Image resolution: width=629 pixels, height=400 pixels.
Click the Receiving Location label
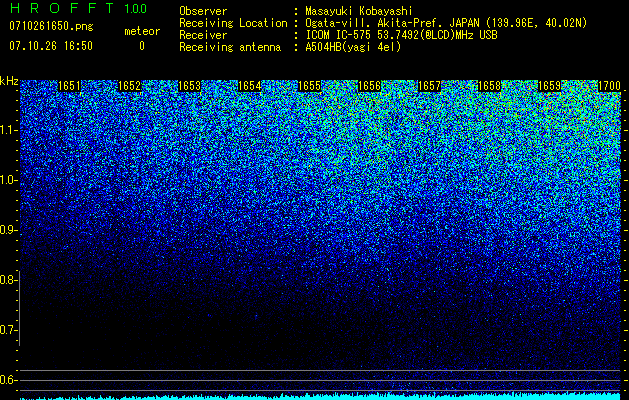point(233,23)
